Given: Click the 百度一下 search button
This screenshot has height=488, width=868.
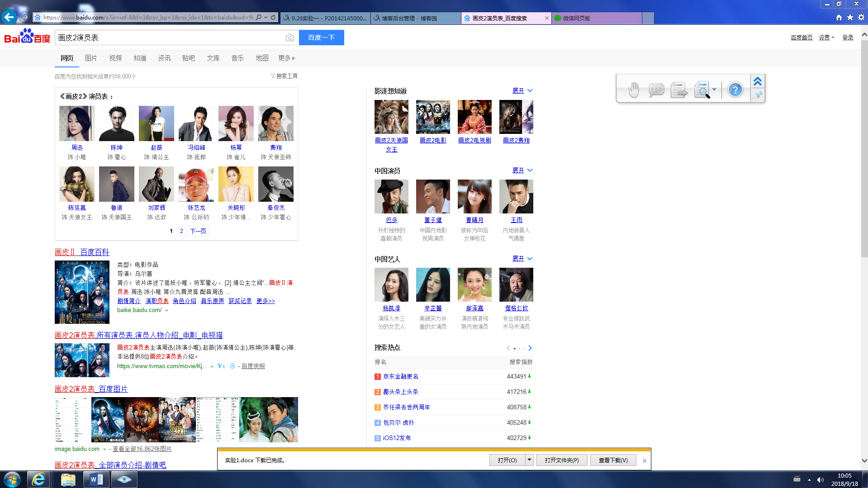Looking at the screenshot, I should [x=322, y=38].
